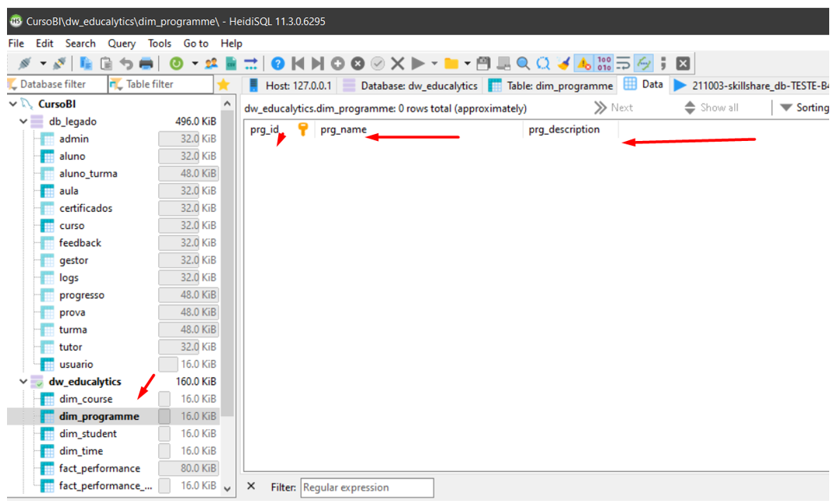837x504 pixels.
Task: Click the post changes checkmark icon
Action: (x=377, y=63)
